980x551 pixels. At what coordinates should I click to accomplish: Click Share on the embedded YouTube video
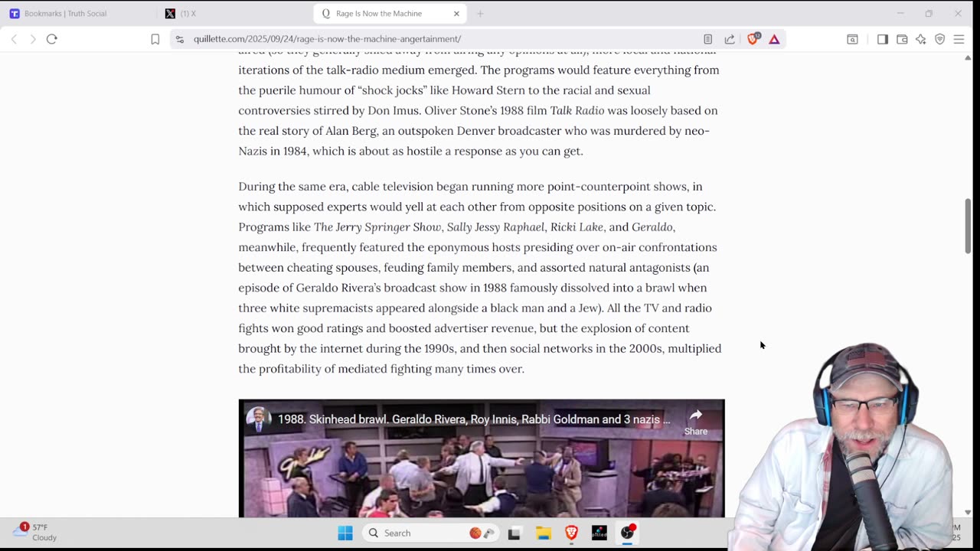click(x=696, y=421)
